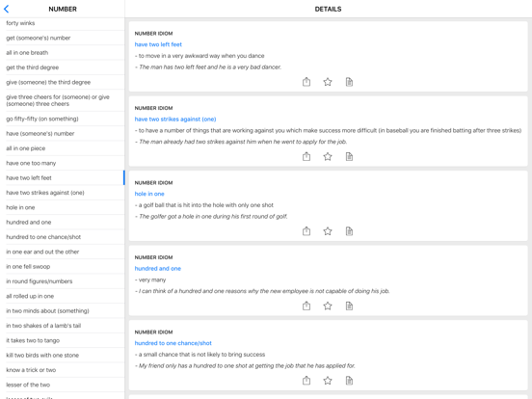Share the 'have two left feet' idiom
Screen dimensions: 532x399
[306, 82]
